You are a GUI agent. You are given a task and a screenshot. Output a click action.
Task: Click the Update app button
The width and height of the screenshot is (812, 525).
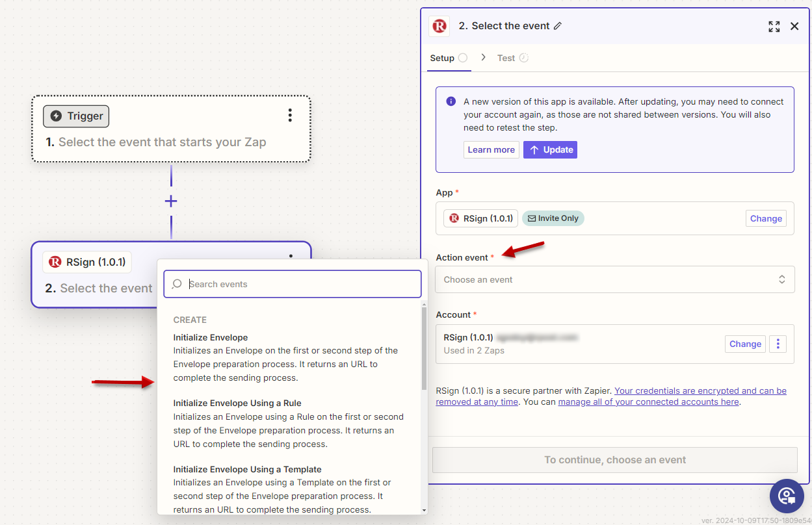point(550,150)
